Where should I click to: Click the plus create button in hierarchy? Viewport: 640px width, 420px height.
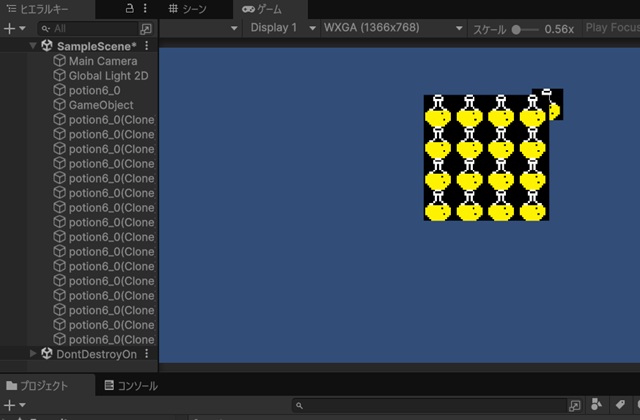tap(10, 29)
